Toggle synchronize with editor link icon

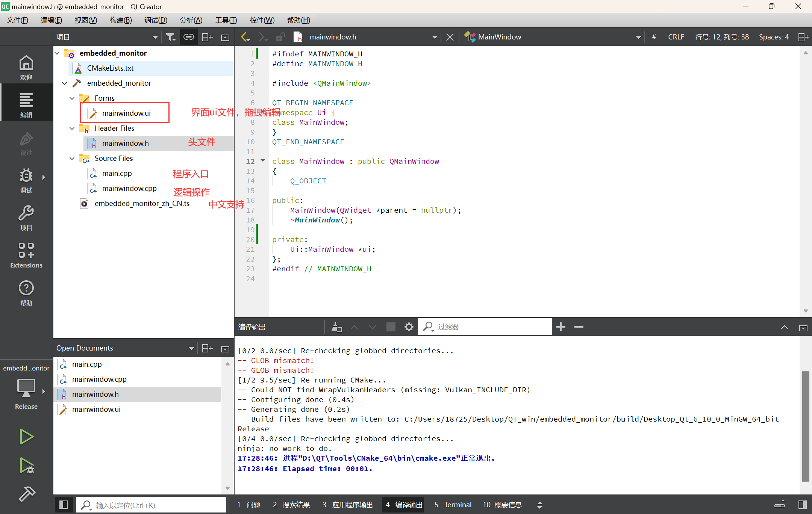[188, 37]
